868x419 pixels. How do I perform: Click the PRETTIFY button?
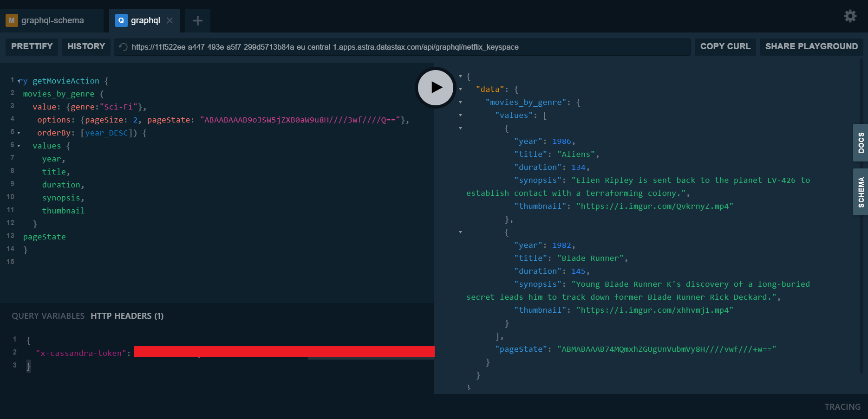click(x=31, y=46)
